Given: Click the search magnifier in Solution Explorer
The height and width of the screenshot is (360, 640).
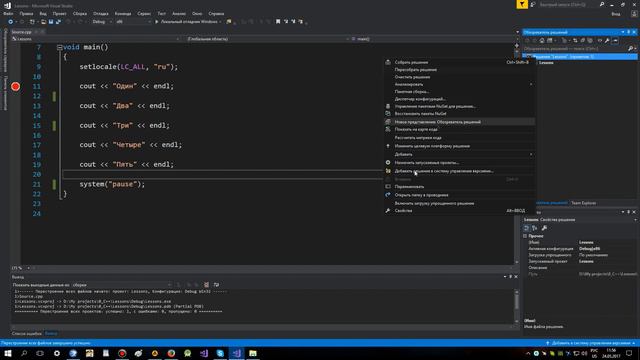Looking at the screenshot, I should 630,49.
